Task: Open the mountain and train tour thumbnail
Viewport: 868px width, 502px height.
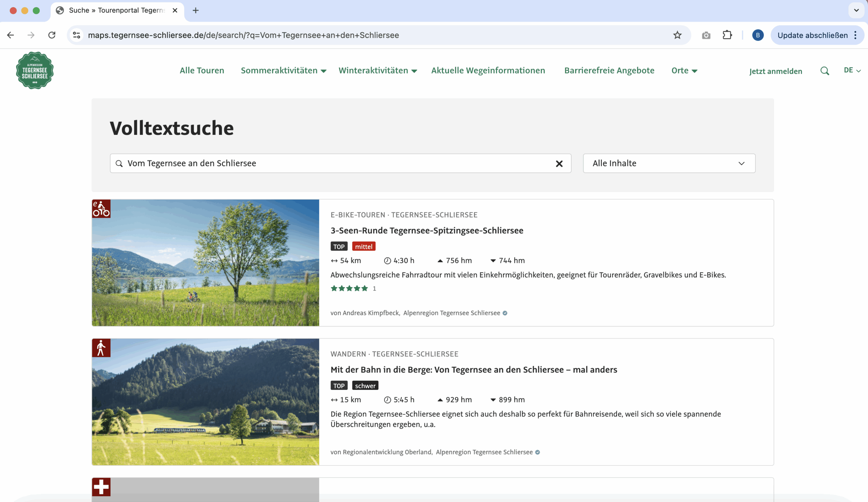Action: click(x=205, y=402)
